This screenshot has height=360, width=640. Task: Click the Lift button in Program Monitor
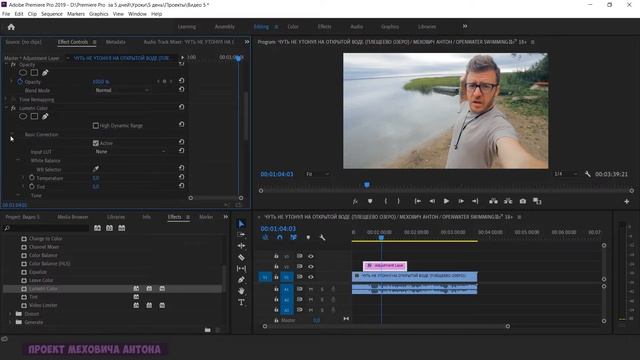click(493, 201)
